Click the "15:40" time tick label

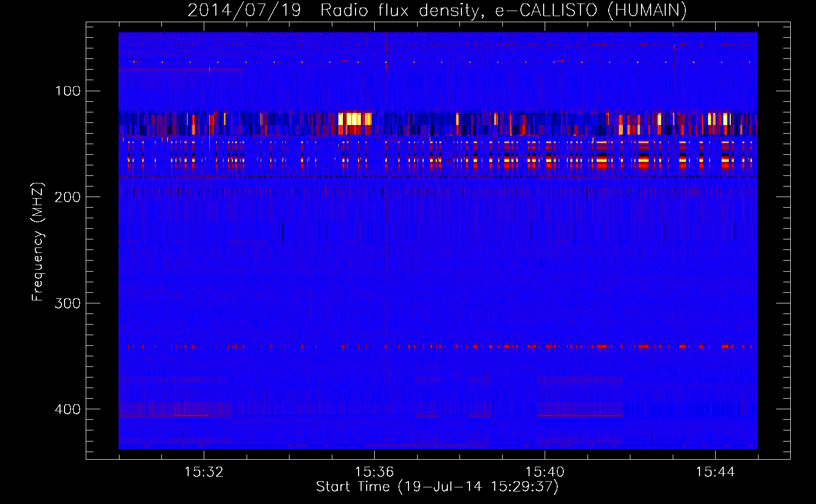tap(545, 472)
